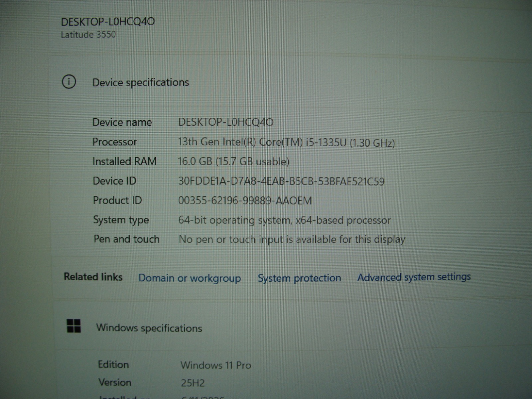Select the processor value i5-1335U
Image resolution: width=532 pixels, height=399 pixels.
coord(286,143)
